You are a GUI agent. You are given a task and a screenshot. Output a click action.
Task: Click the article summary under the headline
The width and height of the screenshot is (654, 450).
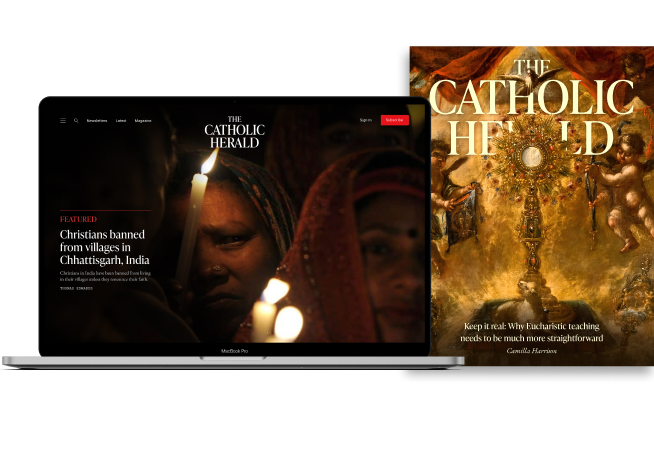[x=105, y=276]
